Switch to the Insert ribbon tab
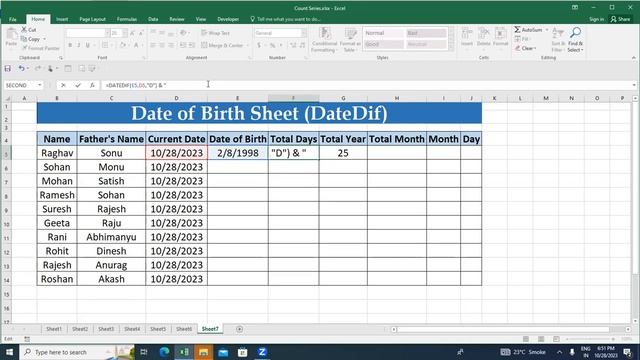Viewport: 640px width, 360px height. (x=62, y=19)
